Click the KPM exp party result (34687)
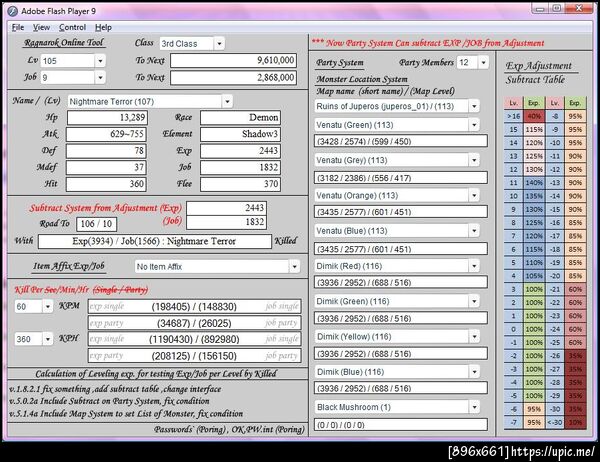Viewport: 600px width, 462px height. pos(195,323)
